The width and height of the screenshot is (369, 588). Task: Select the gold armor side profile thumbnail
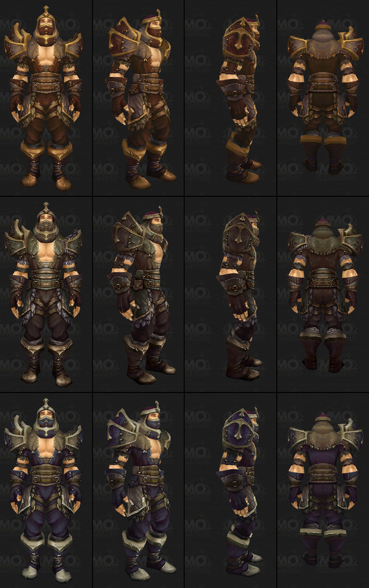point(230,98)
